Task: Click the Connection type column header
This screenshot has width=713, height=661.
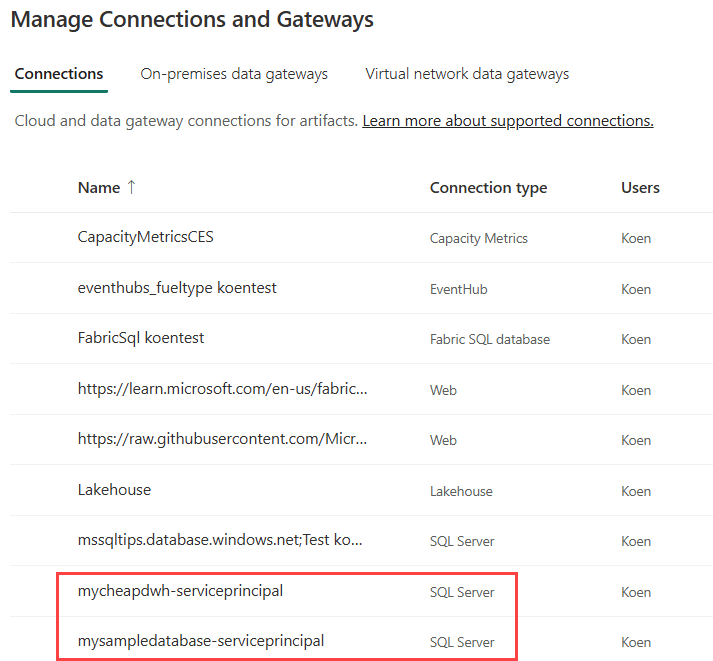Action: coord(488,188)
